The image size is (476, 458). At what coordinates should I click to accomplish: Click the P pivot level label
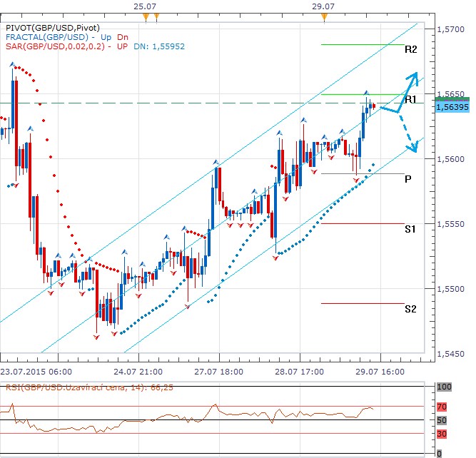click(x=407, y=179)
